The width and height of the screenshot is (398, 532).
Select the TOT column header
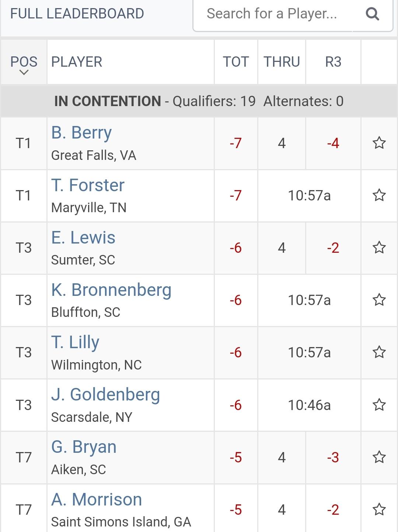click(x=236, y=62)
